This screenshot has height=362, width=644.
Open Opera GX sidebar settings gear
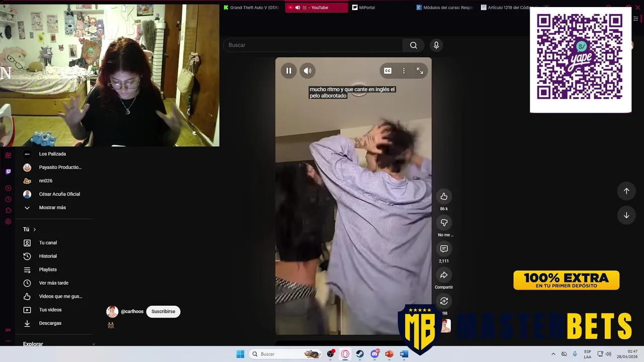(x=8, y=222)
